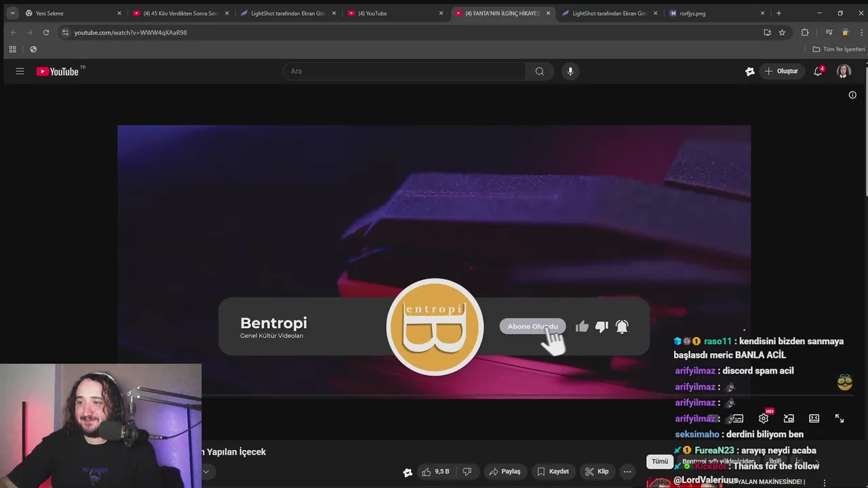Close the Yeni Sekme tab
Screen dimensions: 868x488
click(119, 13)
